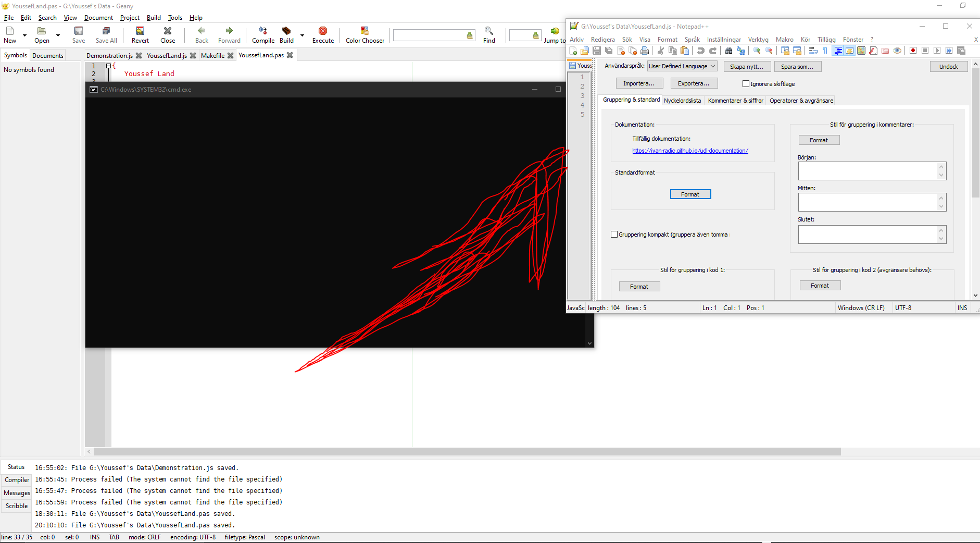This screenshot has width=980, height=543.
Task: Click the Importera button
Action: click(639, 83)
